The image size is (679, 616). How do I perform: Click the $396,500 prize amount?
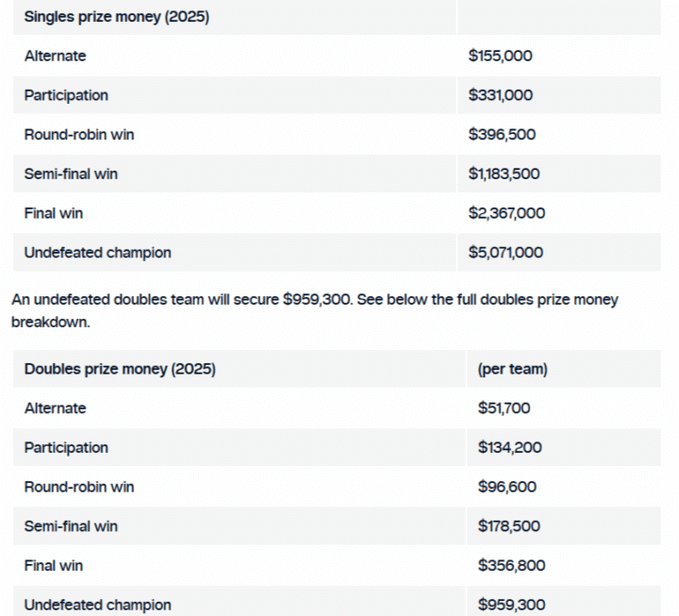(502, 135)
